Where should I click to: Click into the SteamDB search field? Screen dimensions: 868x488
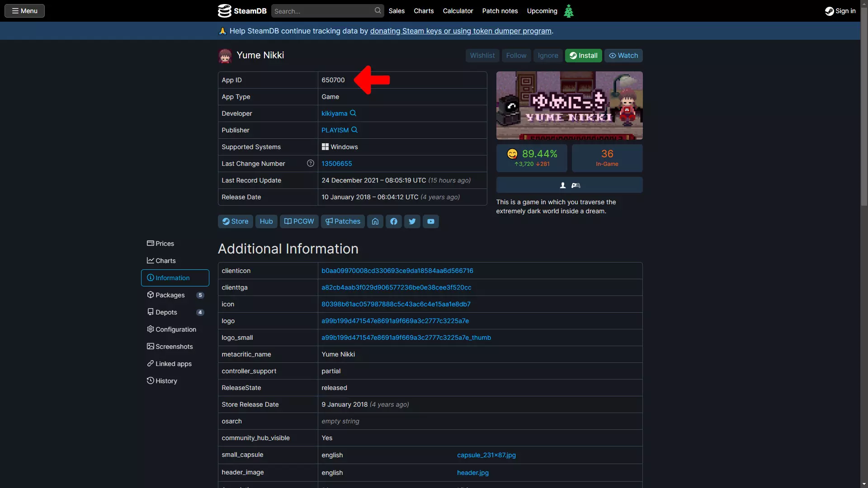[323, 11]
